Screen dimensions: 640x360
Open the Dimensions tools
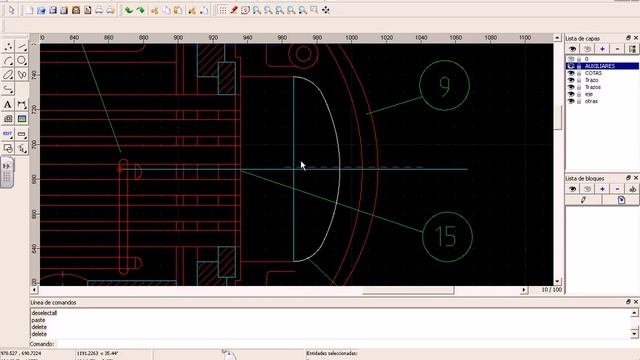(22, 105)
